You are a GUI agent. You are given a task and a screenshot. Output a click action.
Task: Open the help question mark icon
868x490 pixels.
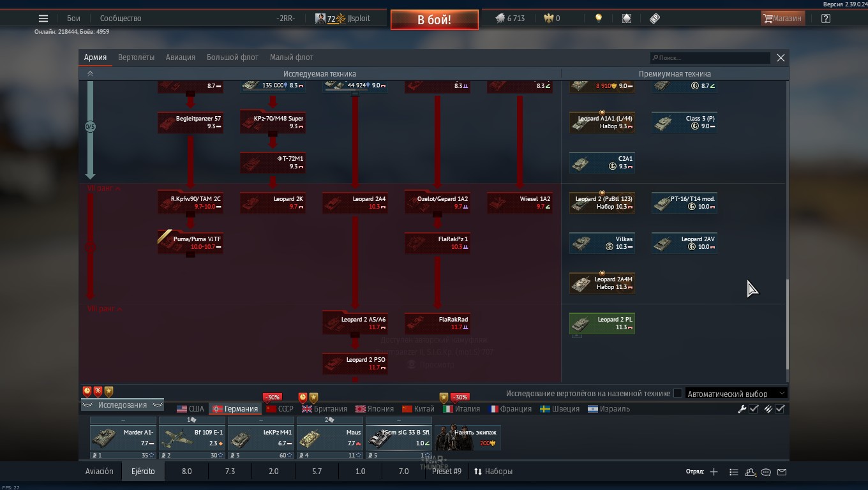point(826,19)
